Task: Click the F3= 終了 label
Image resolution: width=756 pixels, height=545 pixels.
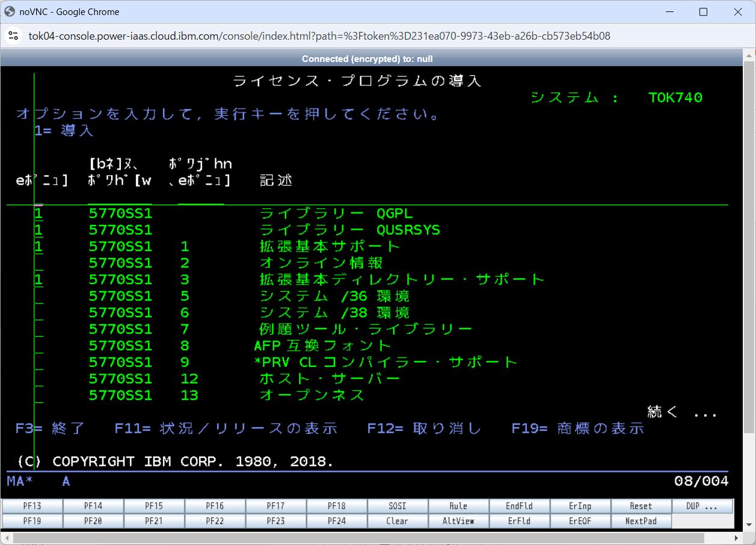Action: [51, 428]
